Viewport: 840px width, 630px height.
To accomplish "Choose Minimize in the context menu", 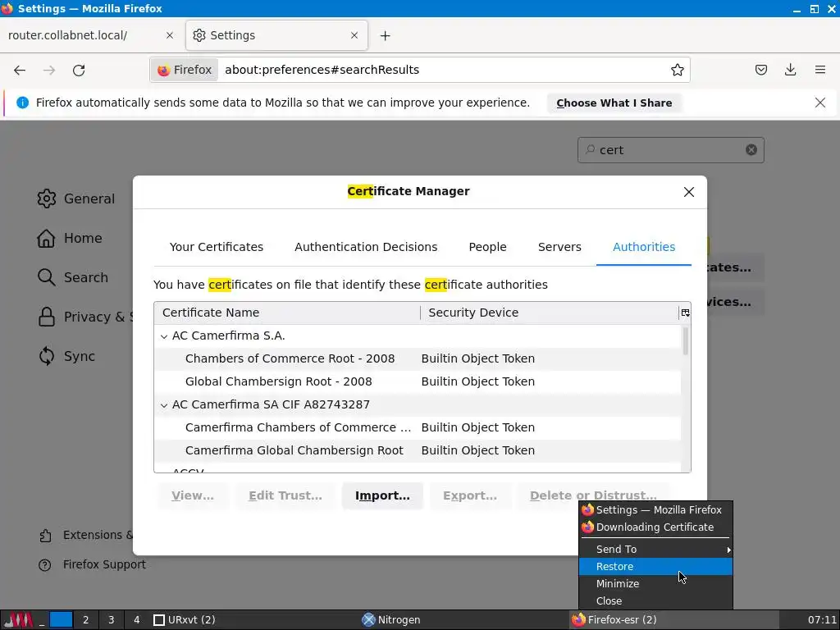I will point(655,584).
